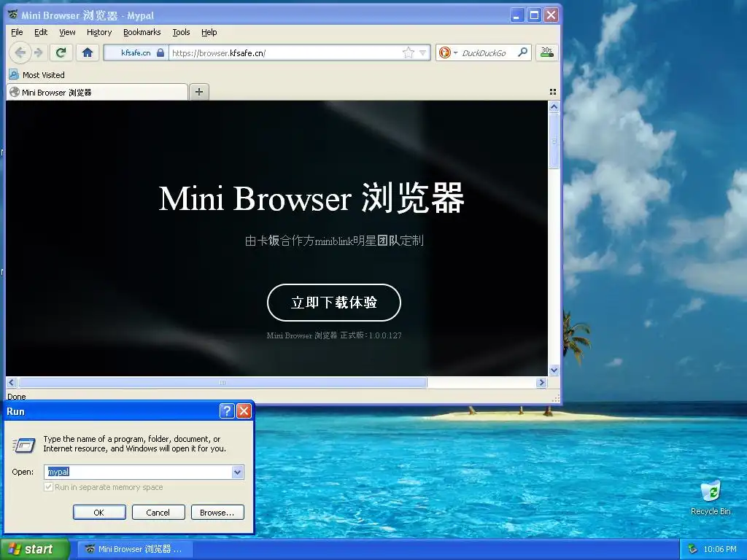The image size is (747, 560).
Task: Minimize the Mypal browser window
Action: (517, 15)
